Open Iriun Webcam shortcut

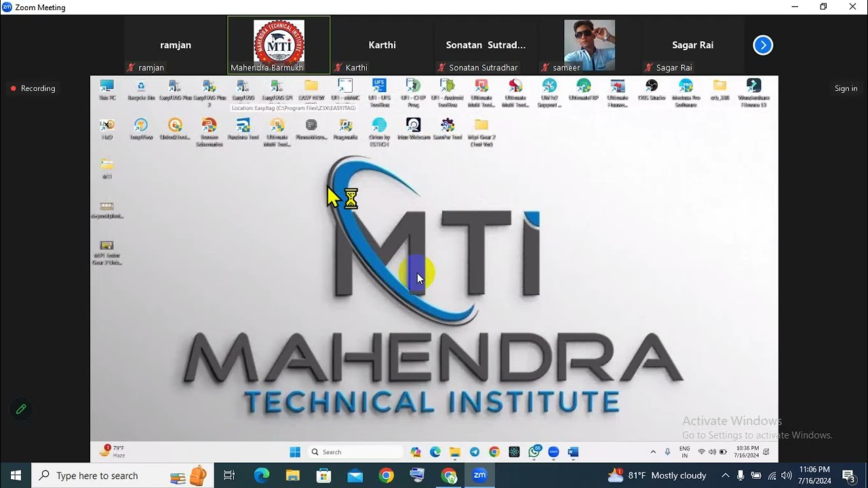point(413,129)
